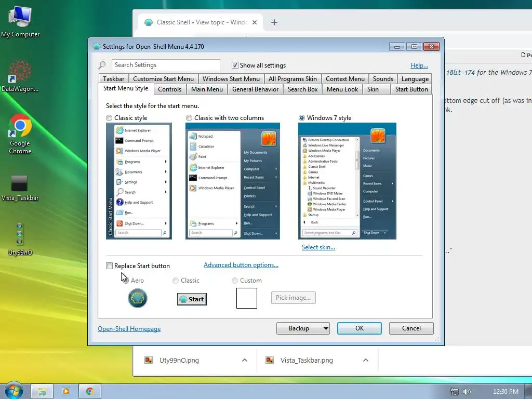
Task: Click the Aero shell start button image
Action: 137,298
